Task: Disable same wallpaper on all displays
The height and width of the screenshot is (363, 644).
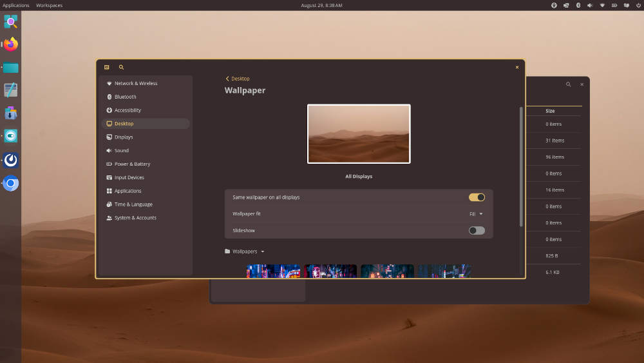Action: [477, 197]
